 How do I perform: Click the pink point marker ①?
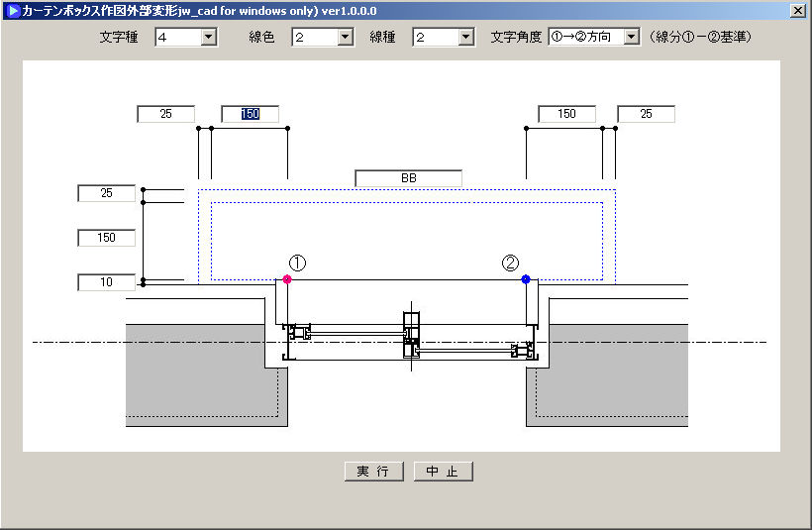click(287, 280)
